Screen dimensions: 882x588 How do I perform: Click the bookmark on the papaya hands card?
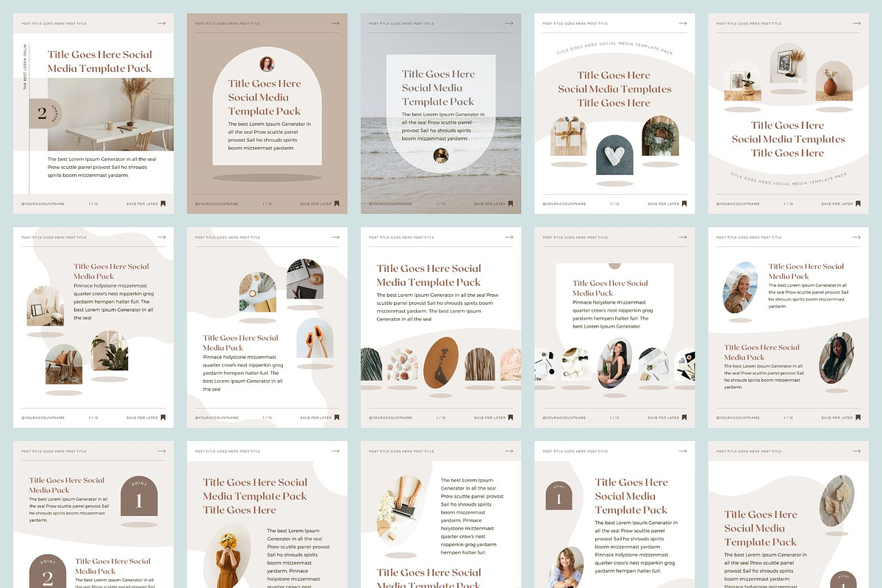coord(337,417)
